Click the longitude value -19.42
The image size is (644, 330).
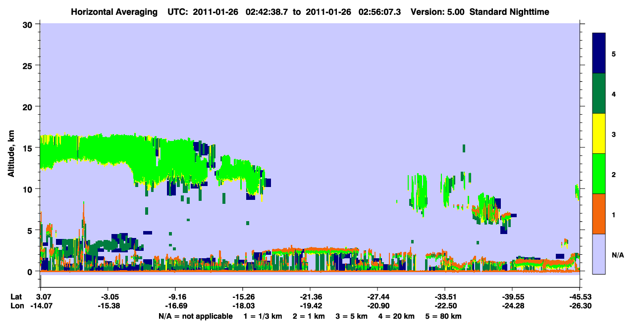pyautogui.click(x=310, y=306)
